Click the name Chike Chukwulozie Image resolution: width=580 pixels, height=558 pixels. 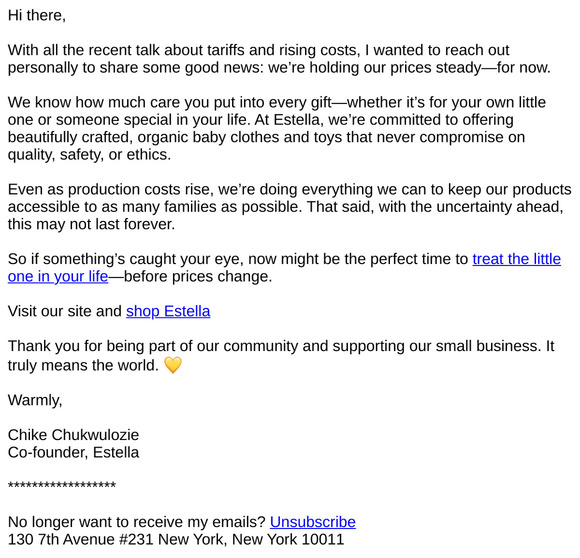tap(73, 435)
